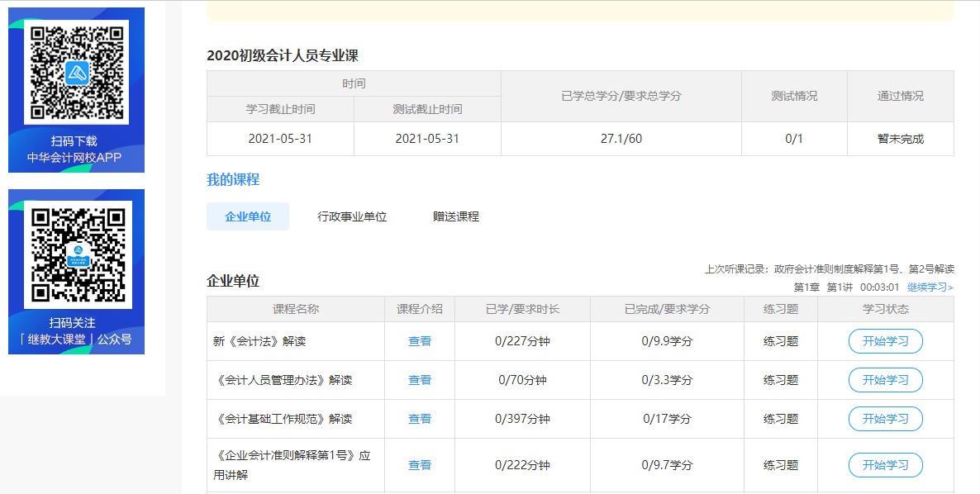Image resolution: width=980 pixels, height=494 pixels.
Task: Open the 企业单位 course tab
Action: tap(247, 216)
